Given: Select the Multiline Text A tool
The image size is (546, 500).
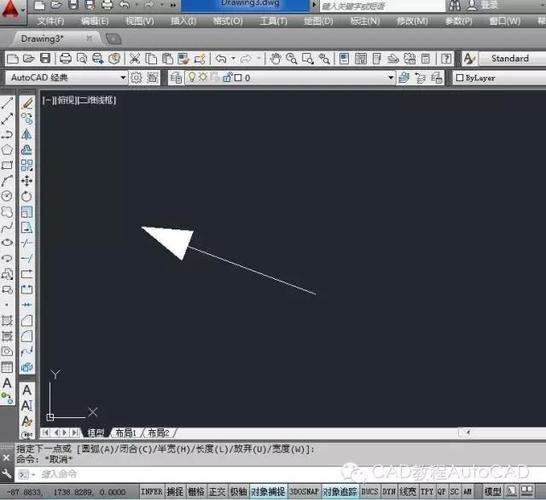Looking at the screenshot, I should (x=7, y=383).
